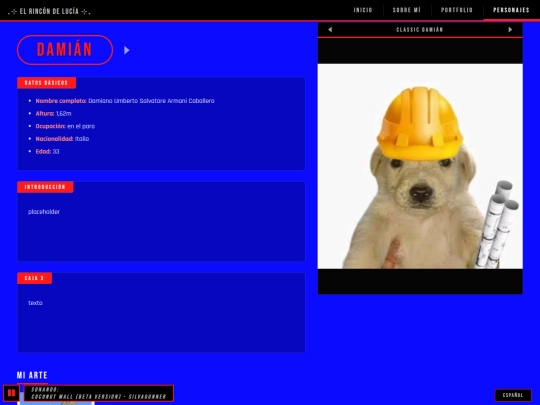Click the arrow next to the Damián name

tap(126, 50)
